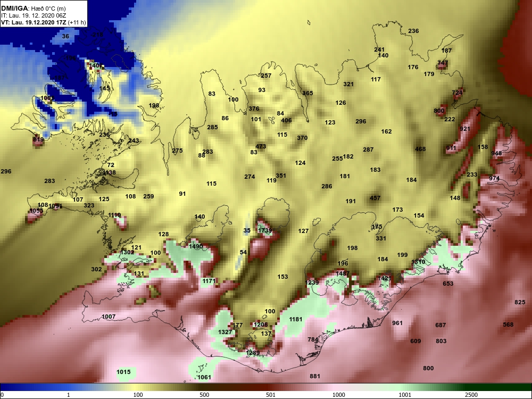Click the color scale label 2500
532x399 pixels.
pos(471,395)
